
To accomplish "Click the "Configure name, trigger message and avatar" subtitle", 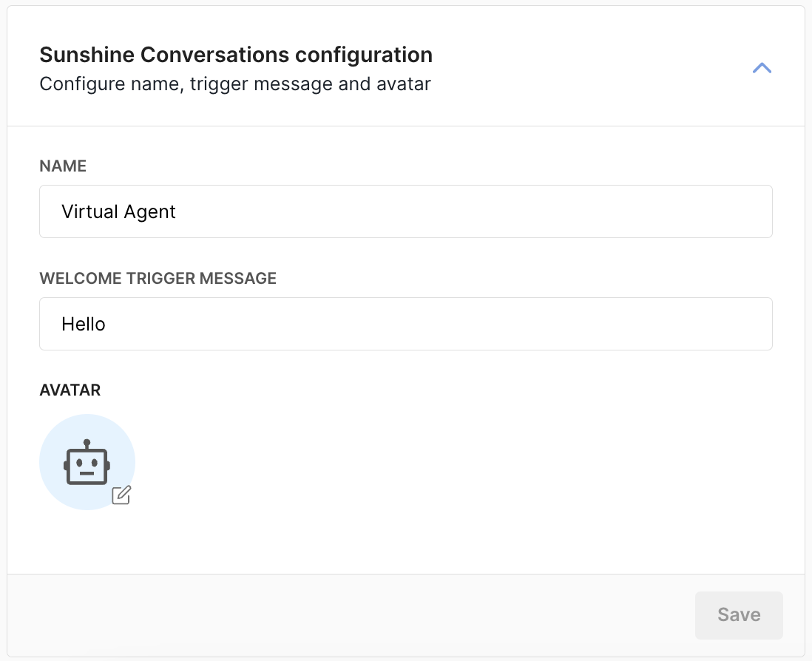I will [x=235, y=84].
